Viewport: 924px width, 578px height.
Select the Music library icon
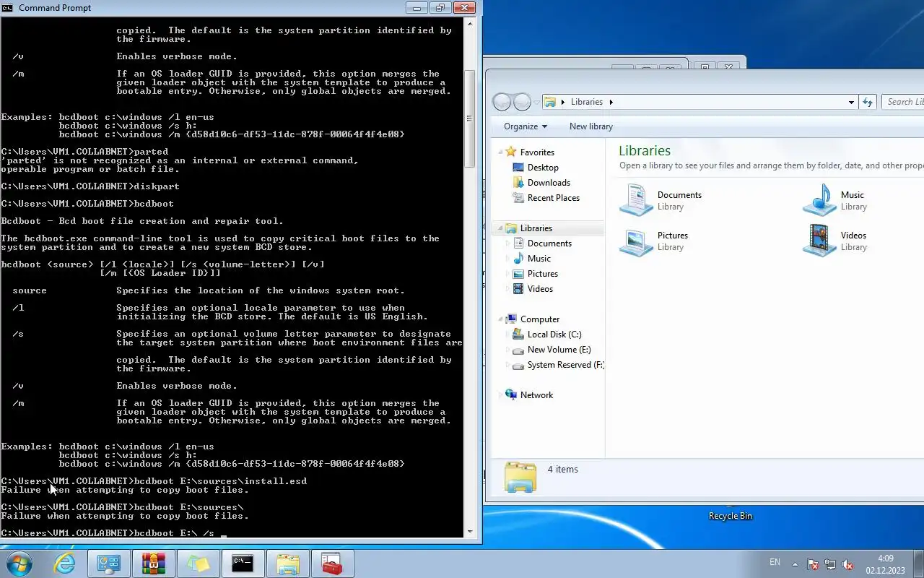[x=819, y=200]
